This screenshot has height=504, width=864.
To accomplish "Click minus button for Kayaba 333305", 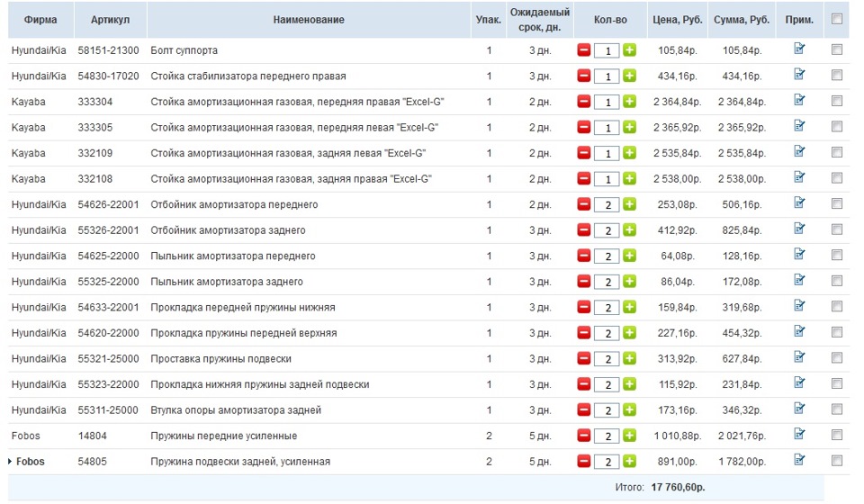I will (x=583, y=127).
